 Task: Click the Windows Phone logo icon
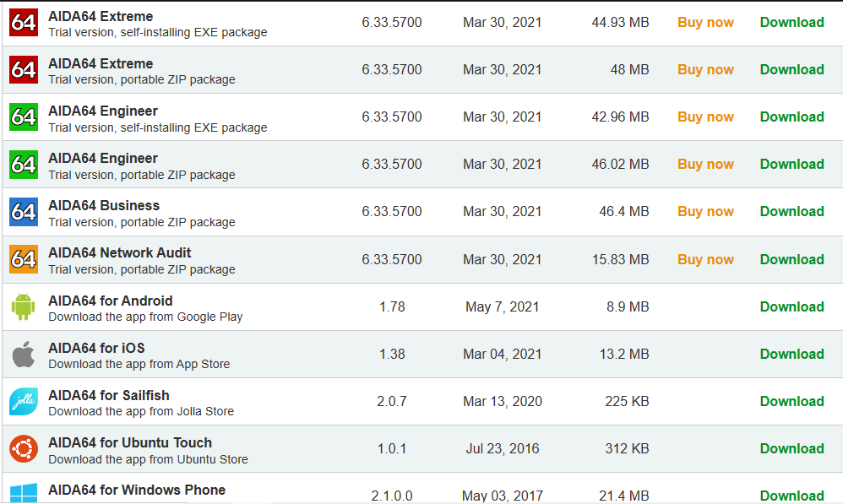click(24, 493)
